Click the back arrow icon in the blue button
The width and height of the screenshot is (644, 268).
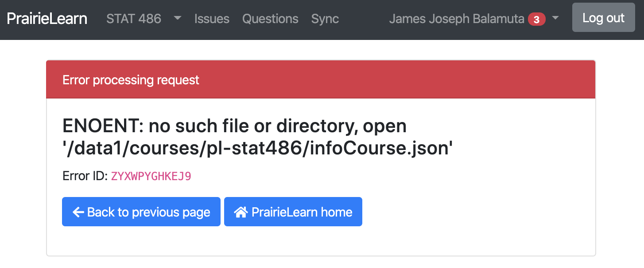point(78,212)
